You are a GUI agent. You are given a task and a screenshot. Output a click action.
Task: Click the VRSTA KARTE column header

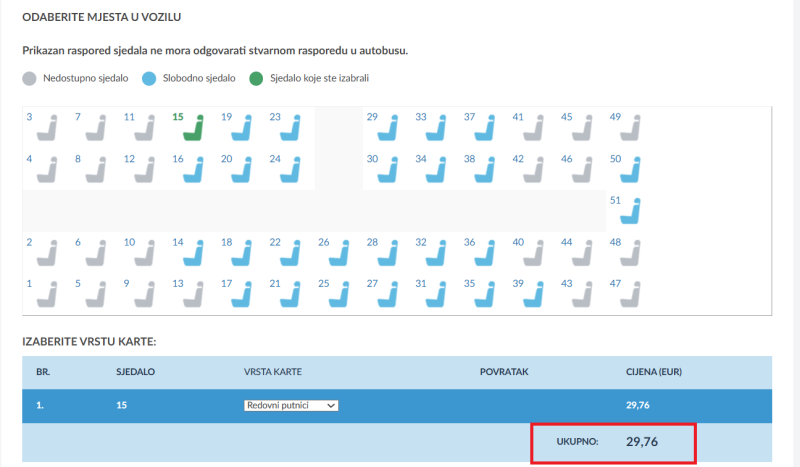(x=273, y=371)
